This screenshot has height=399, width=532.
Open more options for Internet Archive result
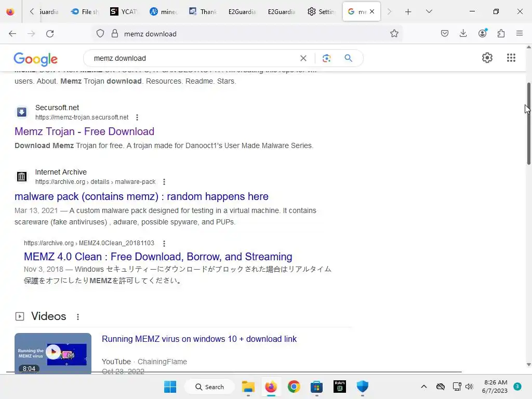click(164, 182)
